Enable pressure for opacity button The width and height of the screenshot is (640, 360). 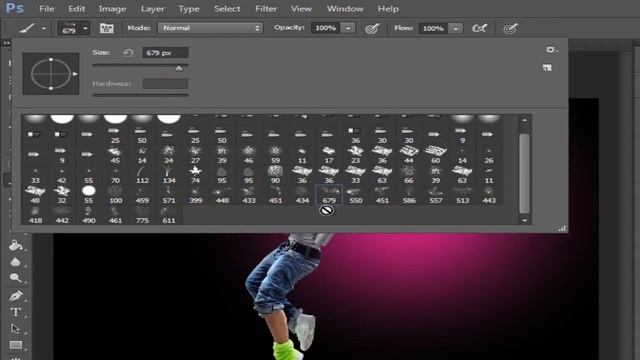[x=372, y=29]
